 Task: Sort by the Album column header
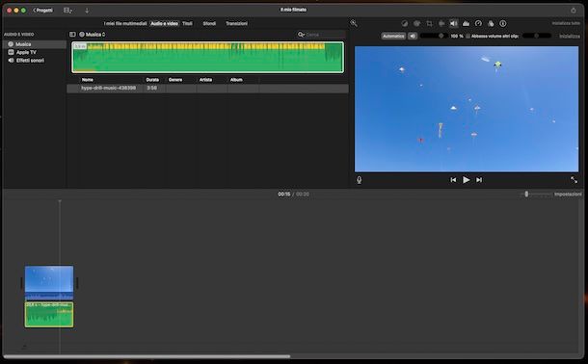[x=236, y=80]
